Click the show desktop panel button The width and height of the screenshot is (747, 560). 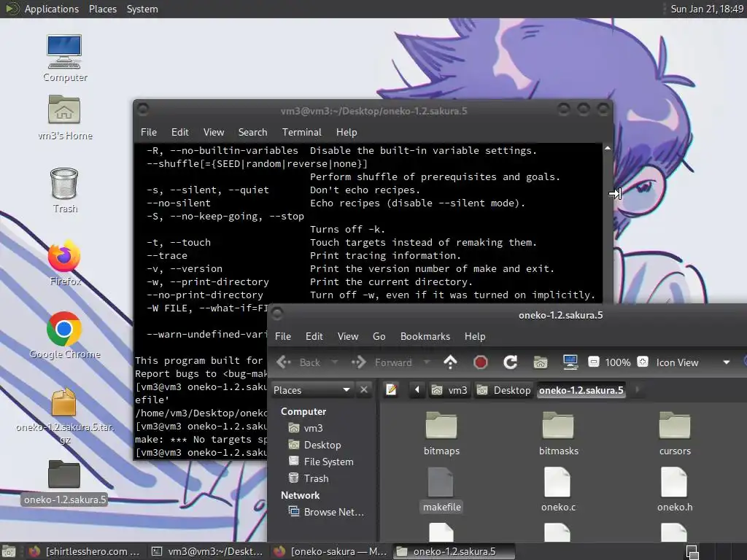[x=9, y=551]
